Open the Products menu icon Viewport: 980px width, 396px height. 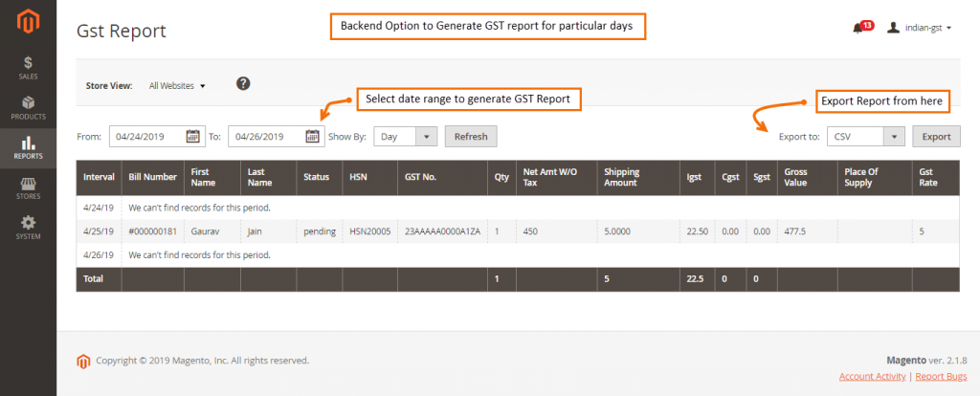pyautogui.click(x=28, y=107)
